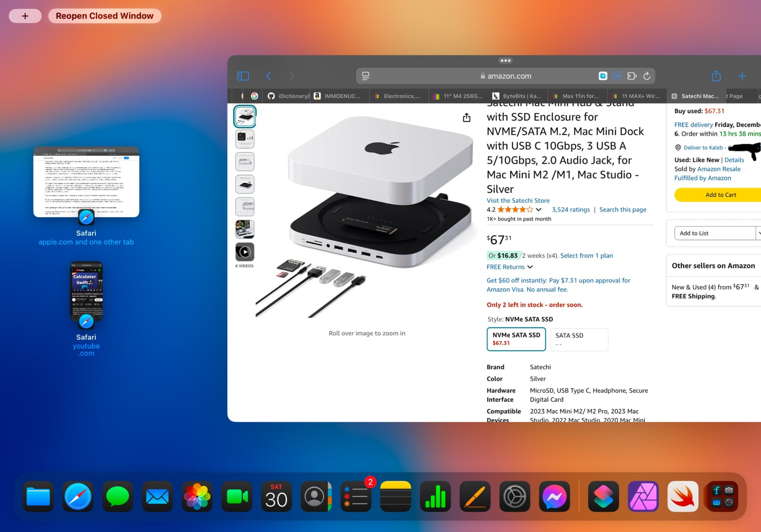Open the extensions puzzle icon in the address bar
761x532 pixels.
point(632,76)
